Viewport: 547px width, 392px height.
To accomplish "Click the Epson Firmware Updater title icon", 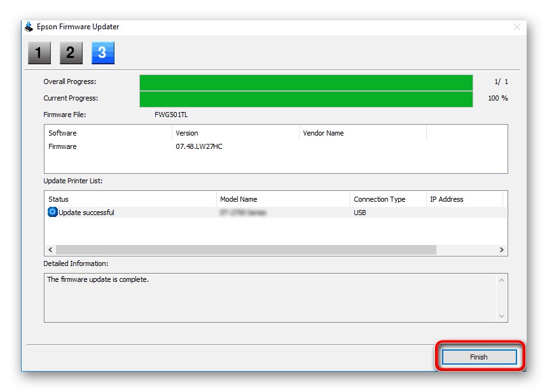I will (29, 27).
